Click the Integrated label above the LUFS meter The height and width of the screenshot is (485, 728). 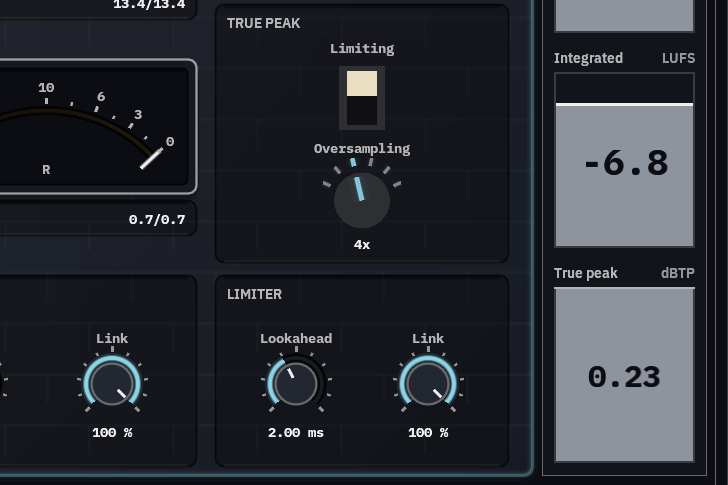(588, 58)
